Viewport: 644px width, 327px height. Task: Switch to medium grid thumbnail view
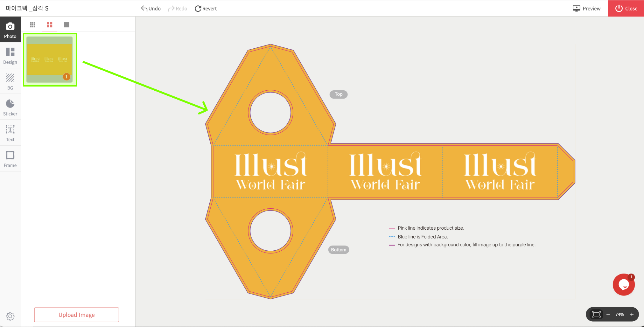pos(50,25)
